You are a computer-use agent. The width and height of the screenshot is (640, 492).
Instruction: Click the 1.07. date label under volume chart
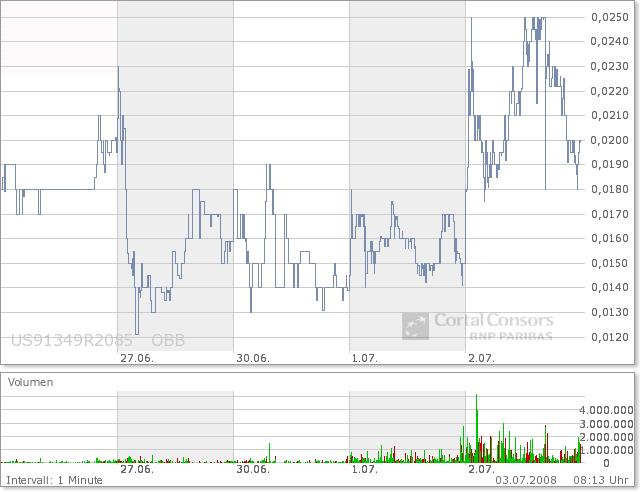click(x=365, y=469)
